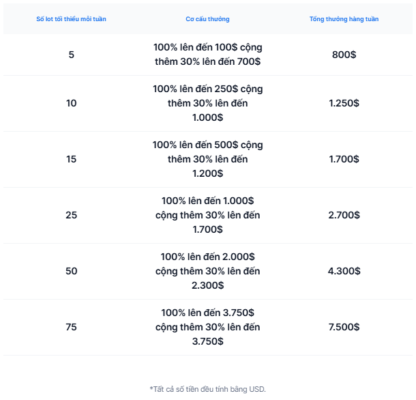Click the 1.700$ weekly total cell
Image resolution: width=416 pixels, height=400 pixels.
pos(344,159)
